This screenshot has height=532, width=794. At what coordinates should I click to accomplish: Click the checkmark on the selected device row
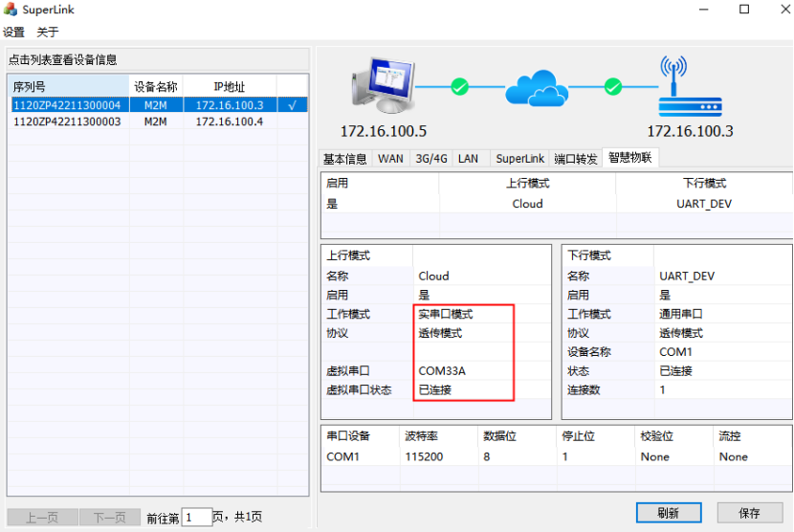click(293, 105)
